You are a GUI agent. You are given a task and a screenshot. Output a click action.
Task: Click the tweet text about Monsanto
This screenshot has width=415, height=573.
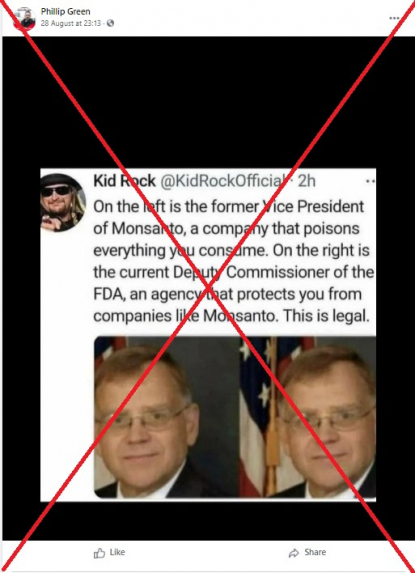[x=233, y=261]
